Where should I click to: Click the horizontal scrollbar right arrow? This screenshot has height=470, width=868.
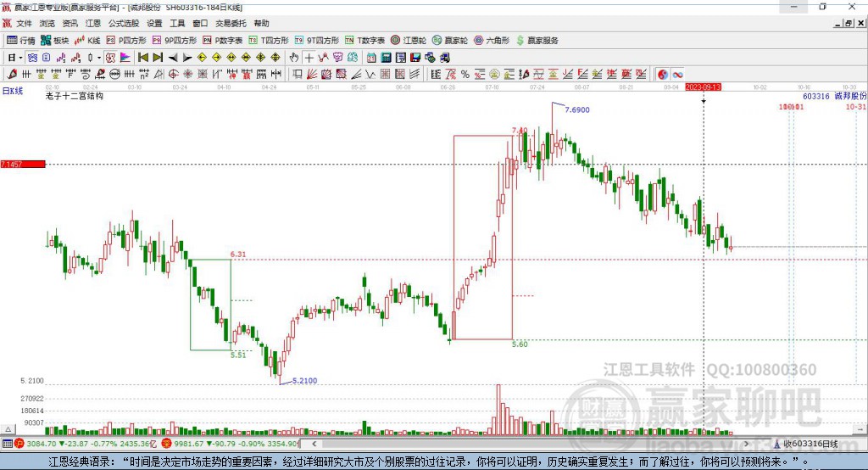click(x=746, y=444)
